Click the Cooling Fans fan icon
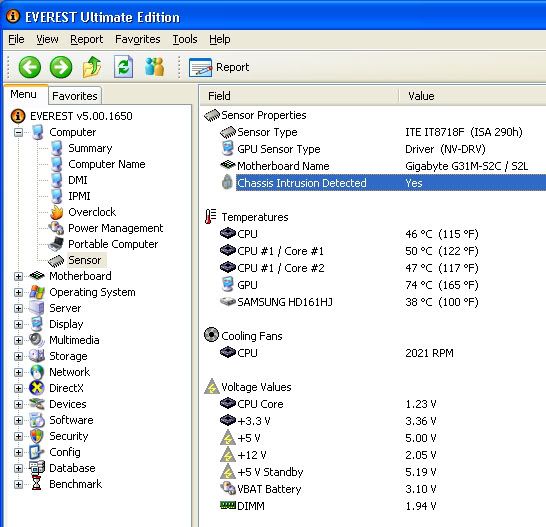Image resolution: width=546 pixels, height=527 pixels. coord(211,335)
